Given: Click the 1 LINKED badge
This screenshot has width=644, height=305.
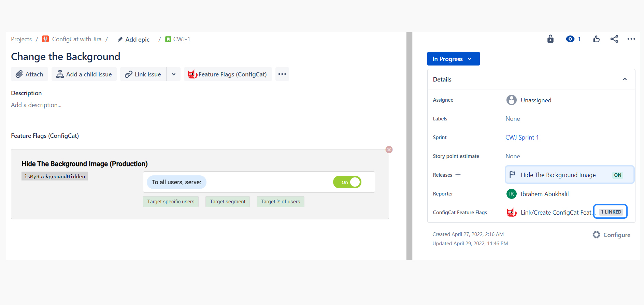Looking at the screenshot, I should [611, 212].
